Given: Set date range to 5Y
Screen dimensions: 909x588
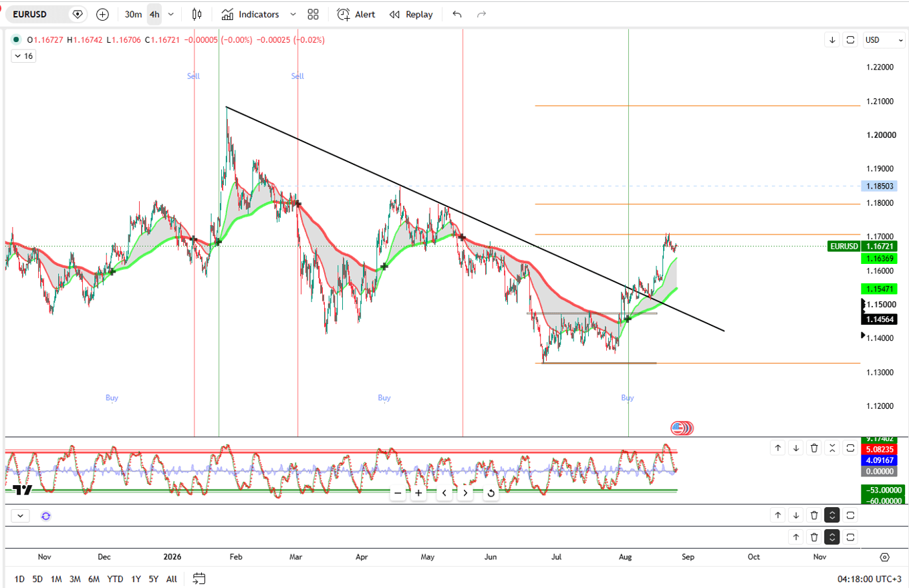Looking at the screenshot, I should pyautogui.click(x=154, y=579).
